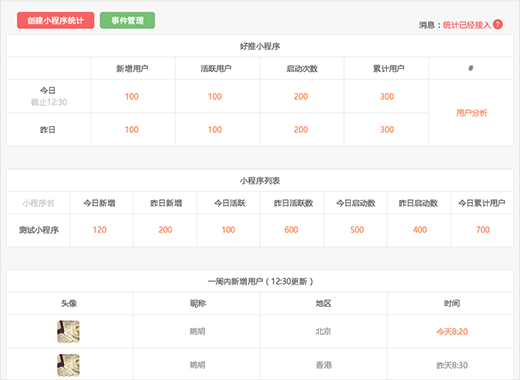This screenshot has height=380, width=520.
Task: Click the 统计已经接入 message link
Action: (x=467, y=25)
